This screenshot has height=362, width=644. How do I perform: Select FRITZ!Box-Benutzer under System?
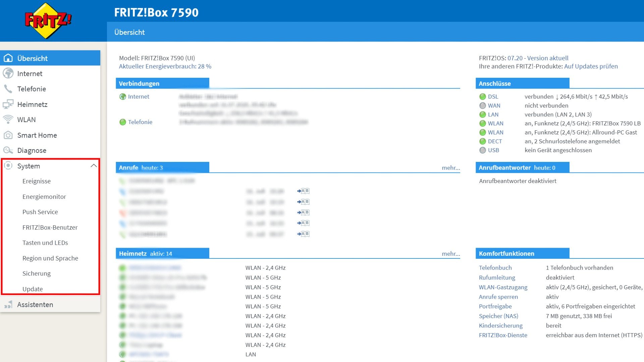click(x=50, y=227)
